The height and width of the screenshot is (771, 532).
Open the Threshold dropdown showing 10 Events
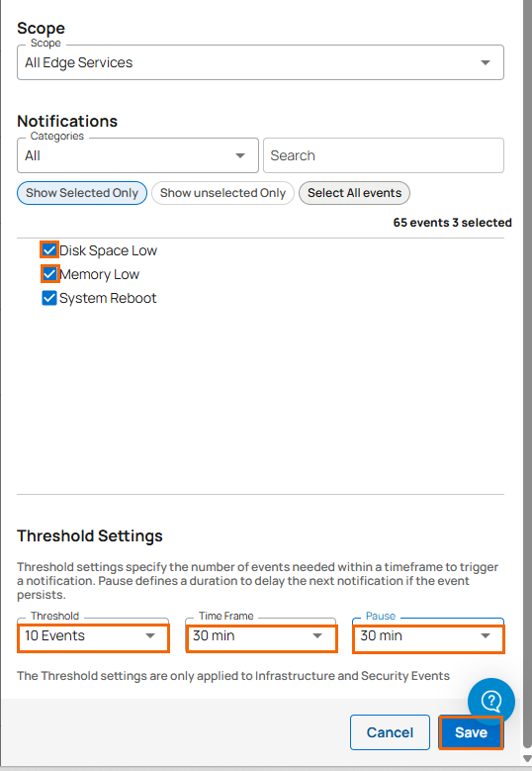[x=93, y=635]
